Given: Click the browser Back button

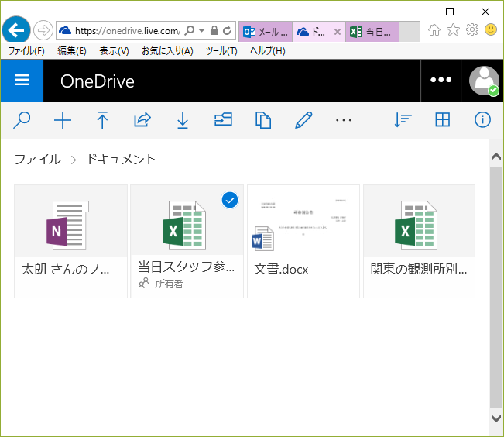Looking at the screenshot, I should pos(16,30).
